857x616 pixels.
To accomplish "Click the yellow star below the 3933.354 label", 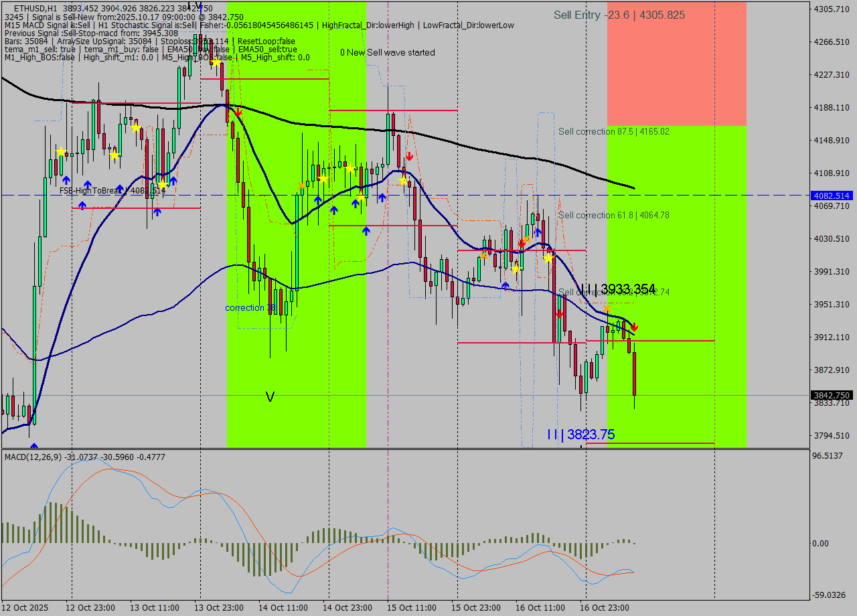I will point(607,309).
